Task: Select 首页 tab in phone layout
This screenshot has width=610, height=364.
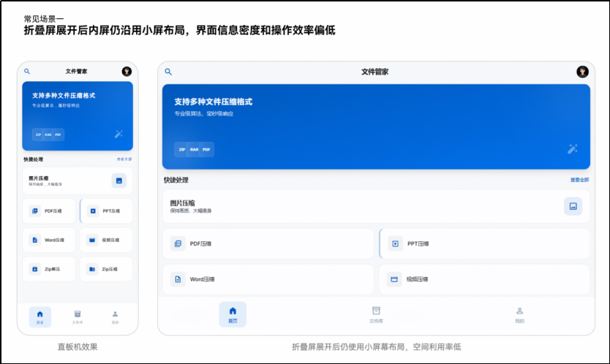Action: pos(40,317)
